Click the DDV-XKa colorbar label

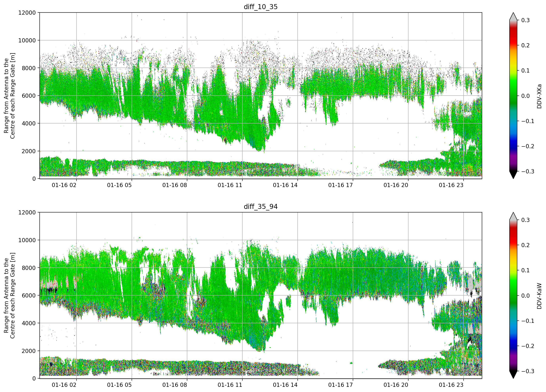tap(539, 96)
